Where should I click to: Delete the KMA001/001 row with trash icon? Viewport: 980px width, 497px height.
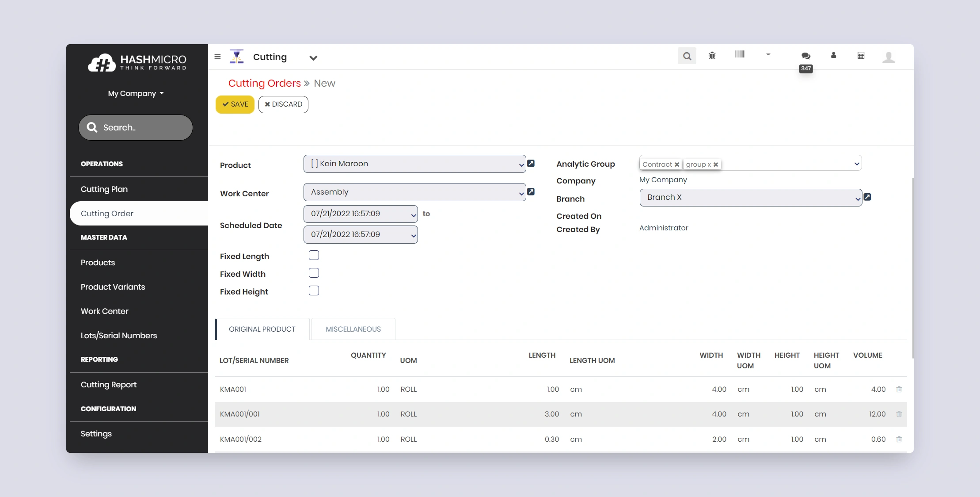pos(899,414)
